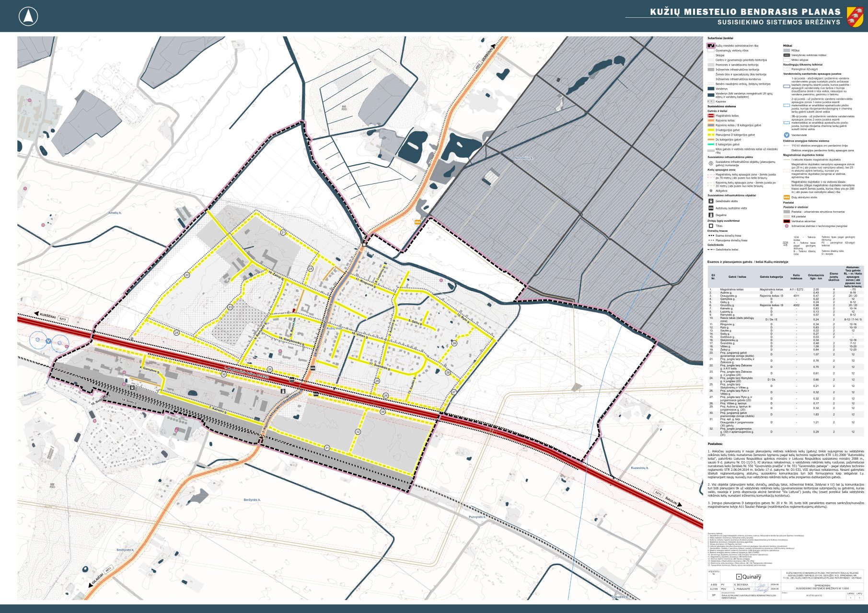Click the '4. Gamybos g.' street label on map
Image resolution: width=868 pixels, height=613 pixels.
tap(150, 370)
